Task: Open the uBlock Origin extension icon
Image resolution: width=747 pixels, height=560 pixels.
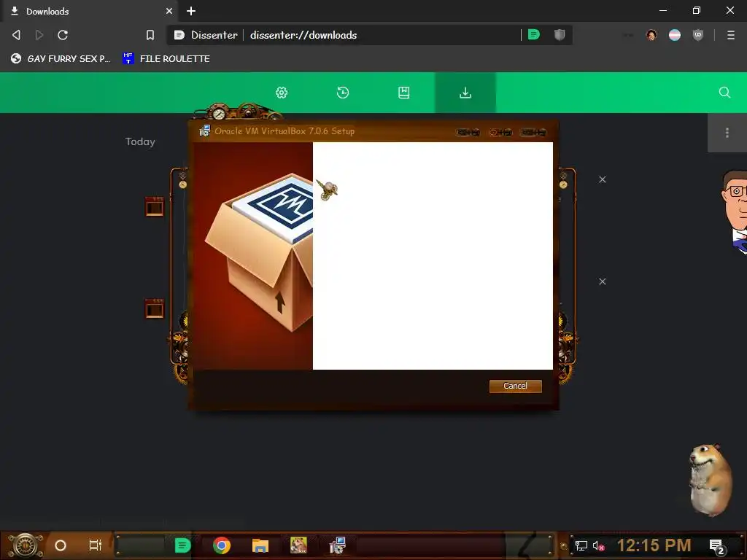Action: tap(698, 35)
